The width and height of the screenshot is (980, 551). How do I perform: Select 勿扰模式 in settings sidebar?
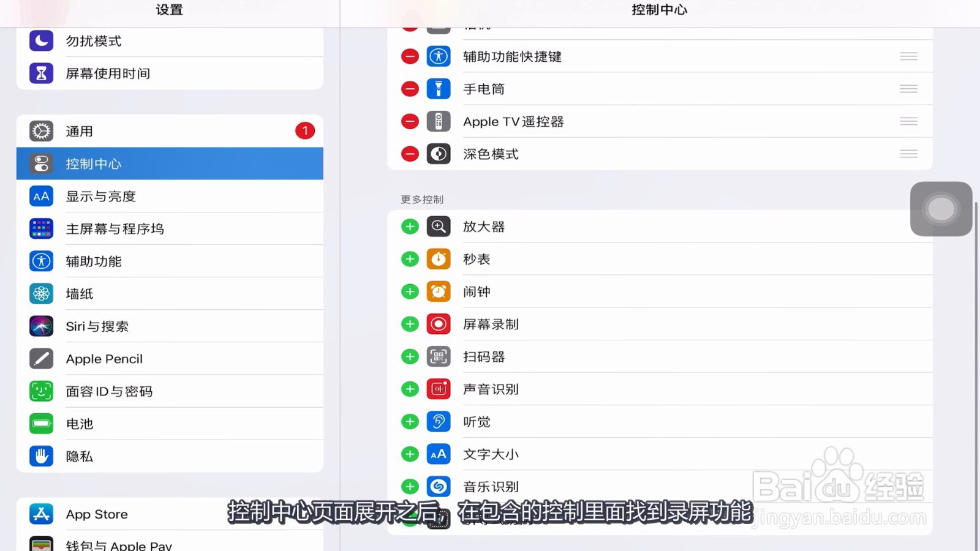[170, 40]
